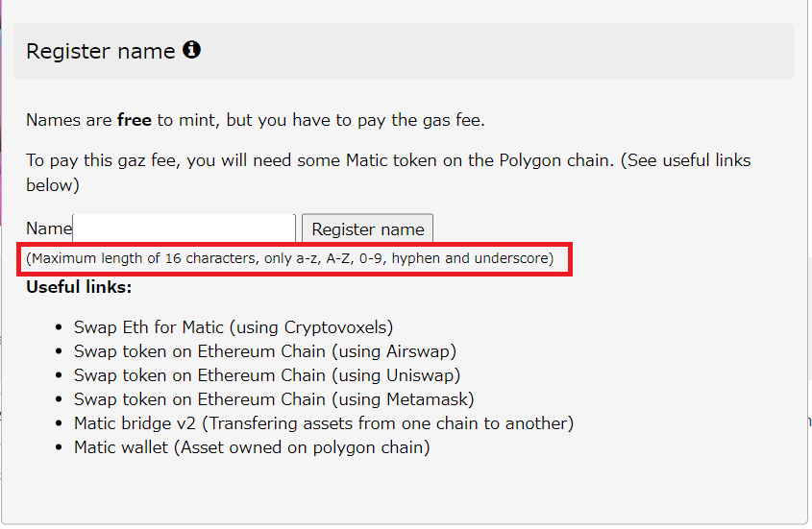Focus the Name text input field
The height and width of the screenshot is (529, 812).
185,228
